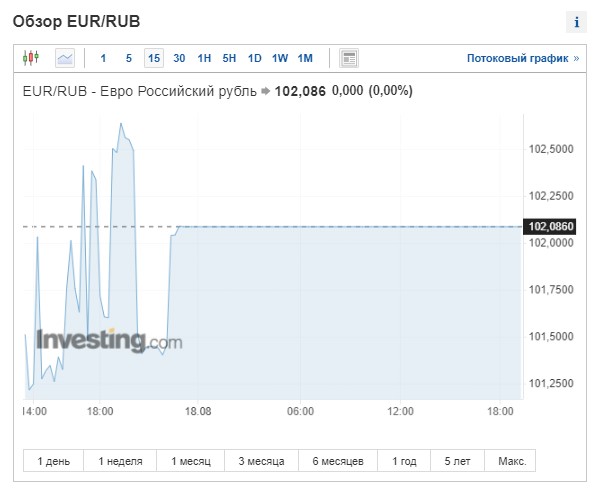Screen dimensions: 595x492
Task: Select the 3 месяца time range
Action: click(x=261, y=461)
